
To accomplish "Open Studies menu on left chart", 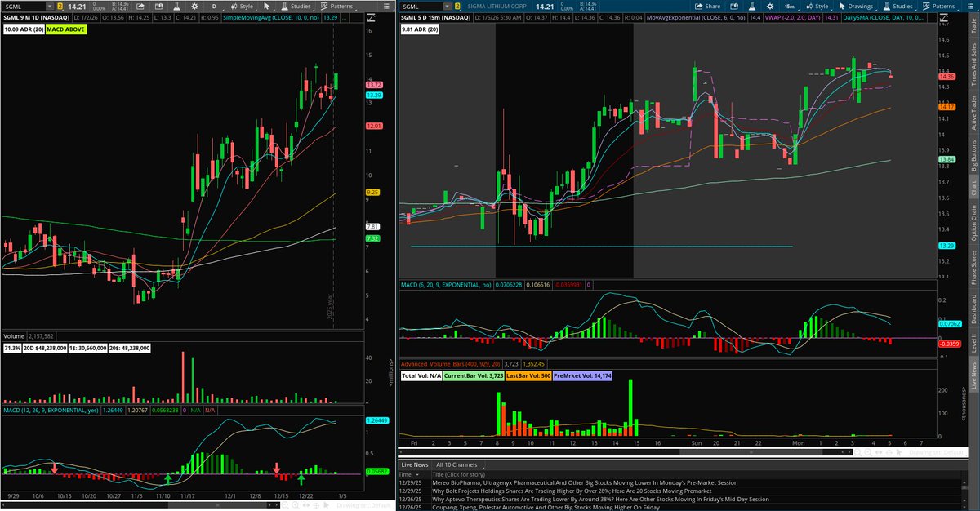I will coord(296,7).
